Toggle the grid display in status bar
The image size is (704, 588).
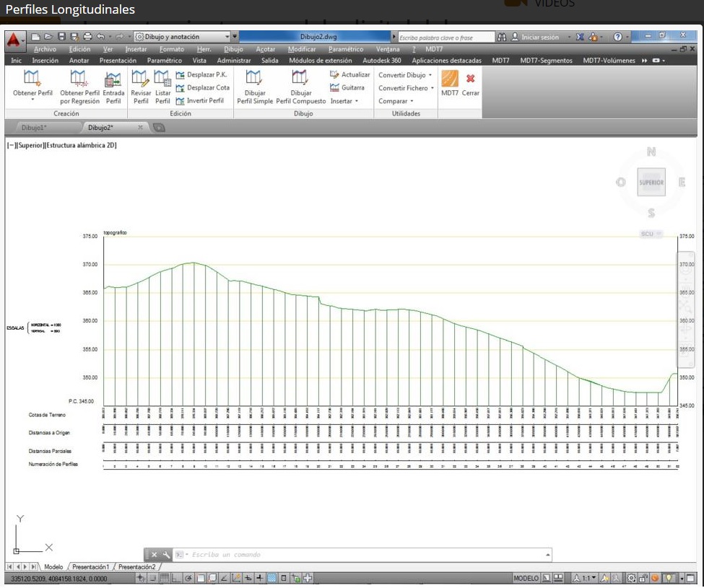(165, 578)
